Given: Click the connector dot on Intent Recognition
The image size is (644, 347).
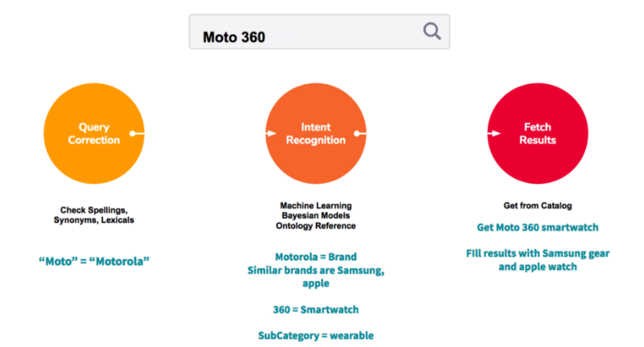Looking at the screenshot, I should coord(357,133).
